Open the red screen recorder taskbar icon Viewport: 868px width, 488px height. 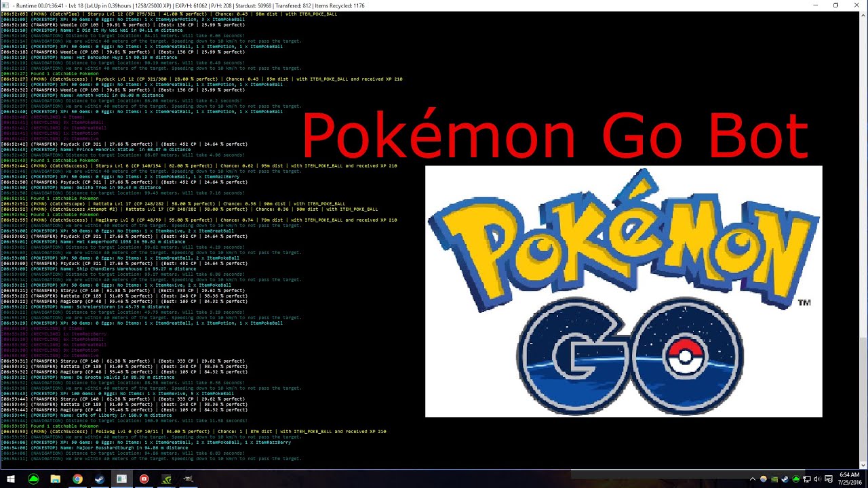(x=144, y=479)
